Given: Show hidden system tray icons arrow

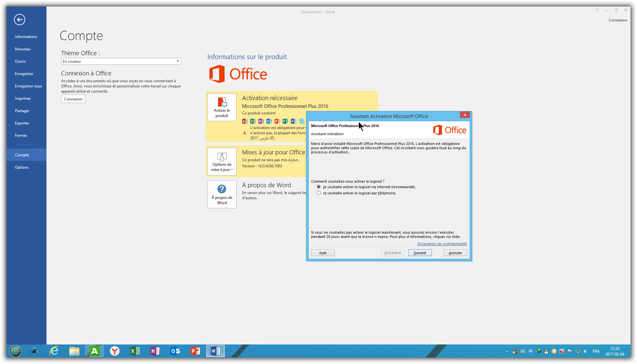Looking at the screenshot, I should 507,351.
